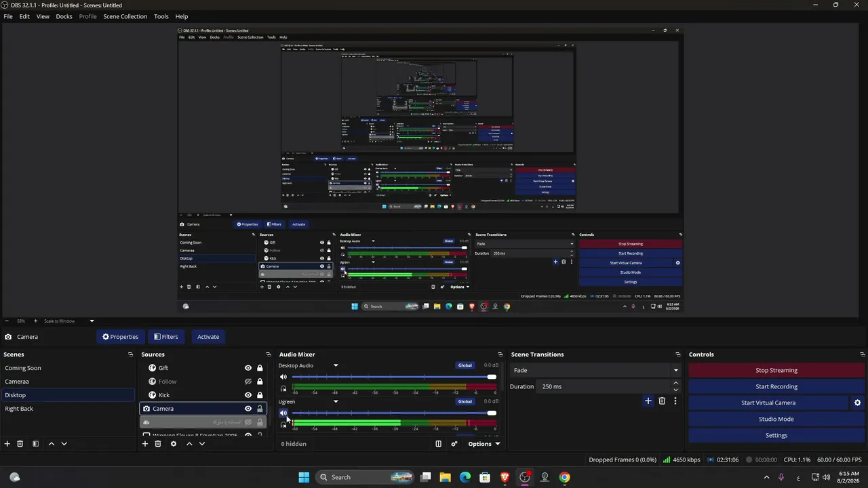Viewport: 868px width, 488px height.
Task: Hide the Gift source
Action: 248,368
